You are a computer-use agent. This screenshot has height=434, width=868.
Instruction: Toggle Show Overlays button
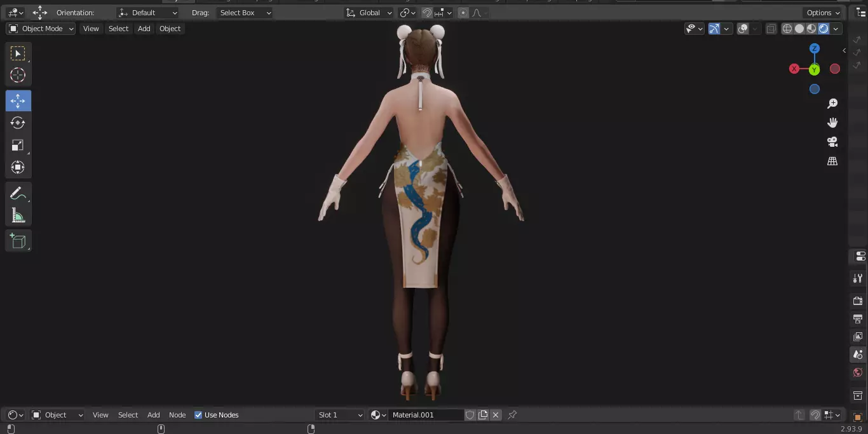[x=743, y=29]
